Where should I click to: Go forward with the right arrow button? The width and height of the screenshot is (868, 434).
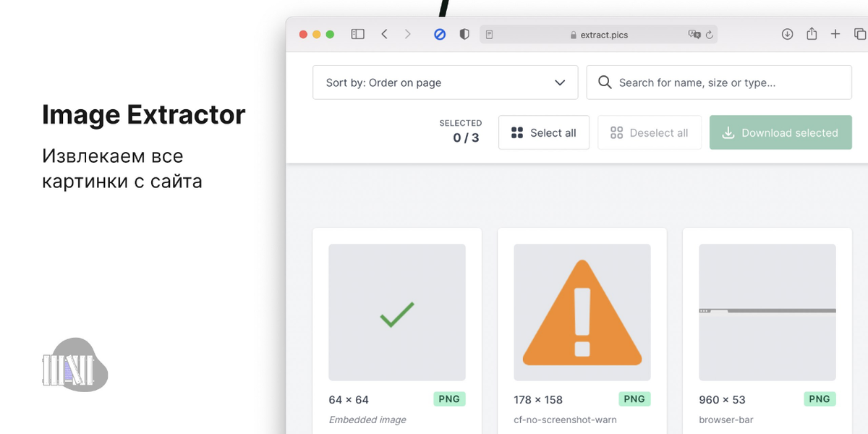click(x=408, y=34)
